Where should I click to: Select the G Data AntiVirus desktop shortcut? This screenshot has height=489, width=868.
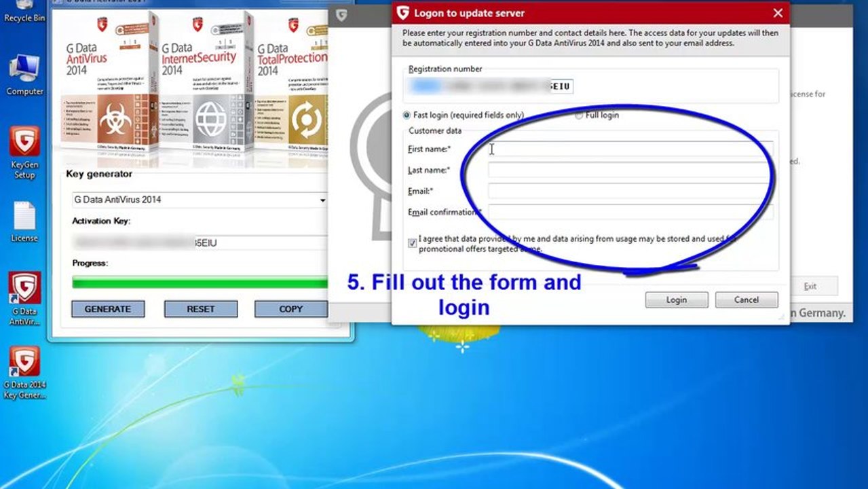click(x=24, y=299)
